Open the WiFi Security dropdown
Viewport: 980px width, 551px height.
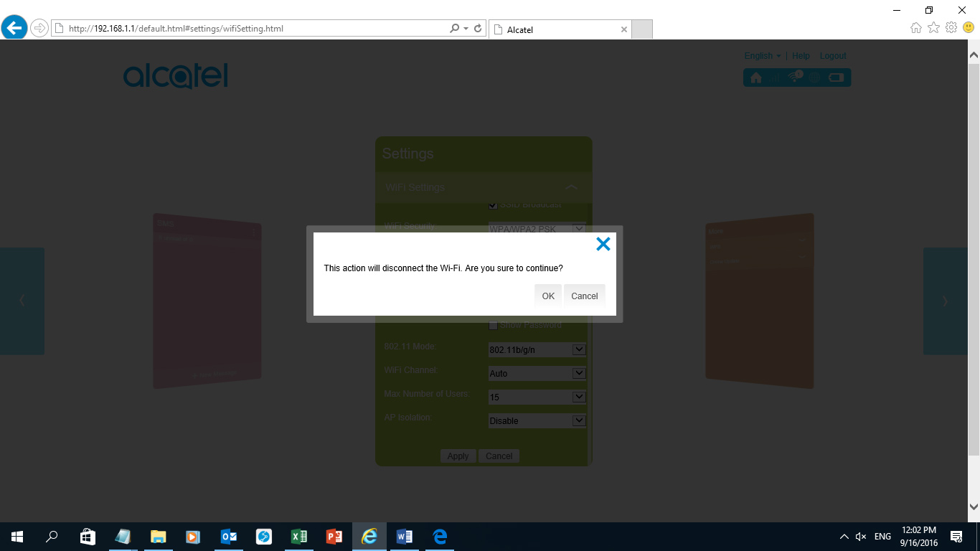537,229
